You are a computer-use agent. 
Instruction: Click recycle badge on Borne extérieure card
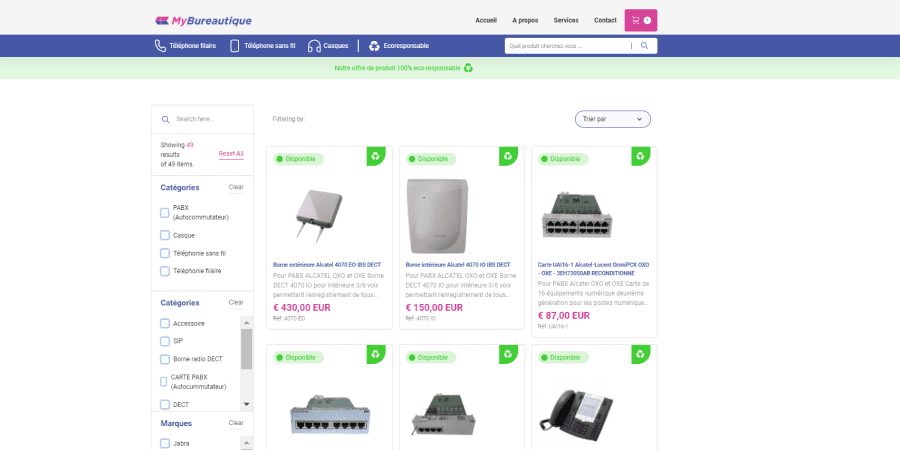(x=375, y=156)
